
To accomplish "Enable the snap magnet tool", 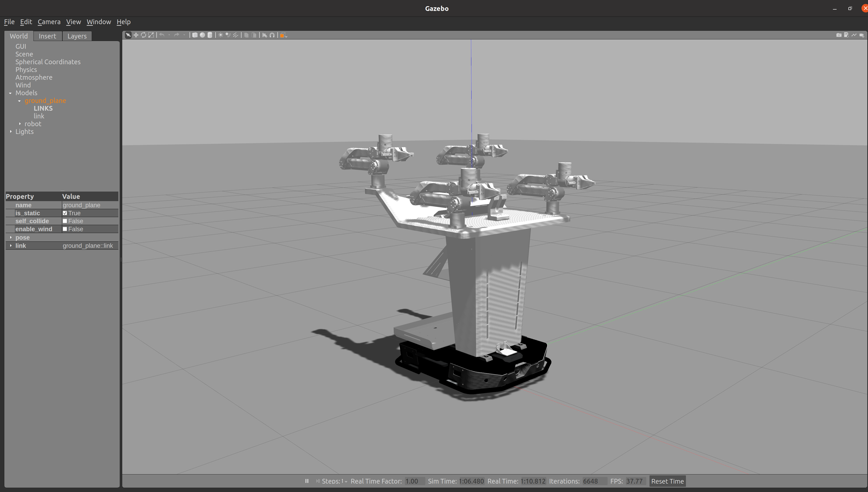I will coord(272,35).
